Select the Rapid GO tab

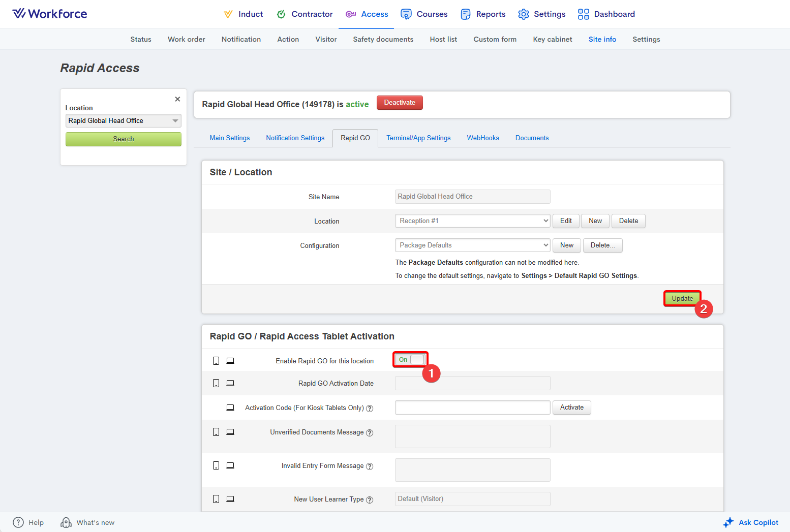tap(355, 138)
